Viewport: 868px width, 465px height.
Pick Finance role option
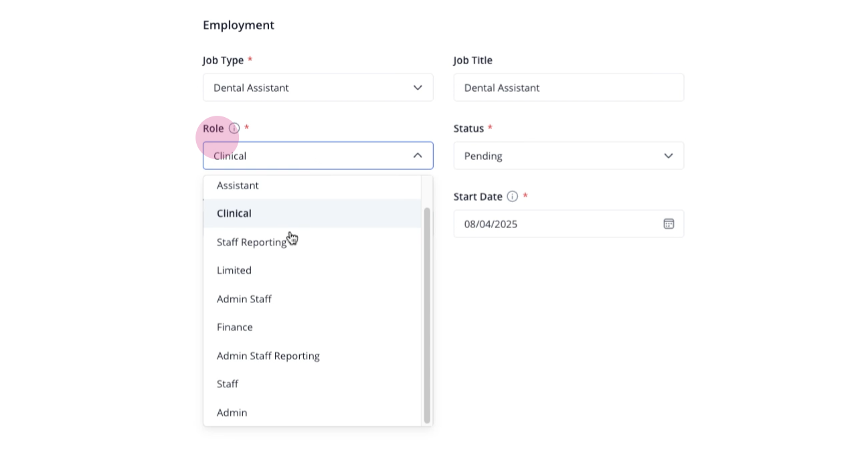pos(312,327)
